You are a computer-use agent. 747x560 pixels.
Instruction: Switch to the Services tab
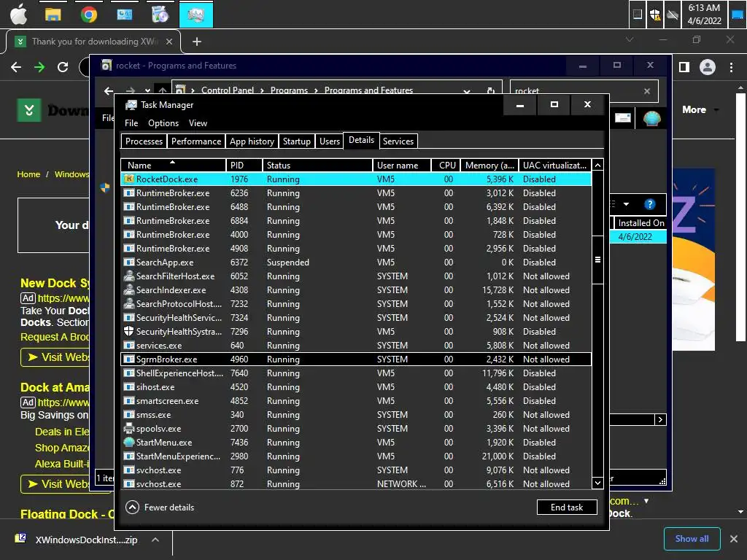pyautogui.click(x=398, y=141)
